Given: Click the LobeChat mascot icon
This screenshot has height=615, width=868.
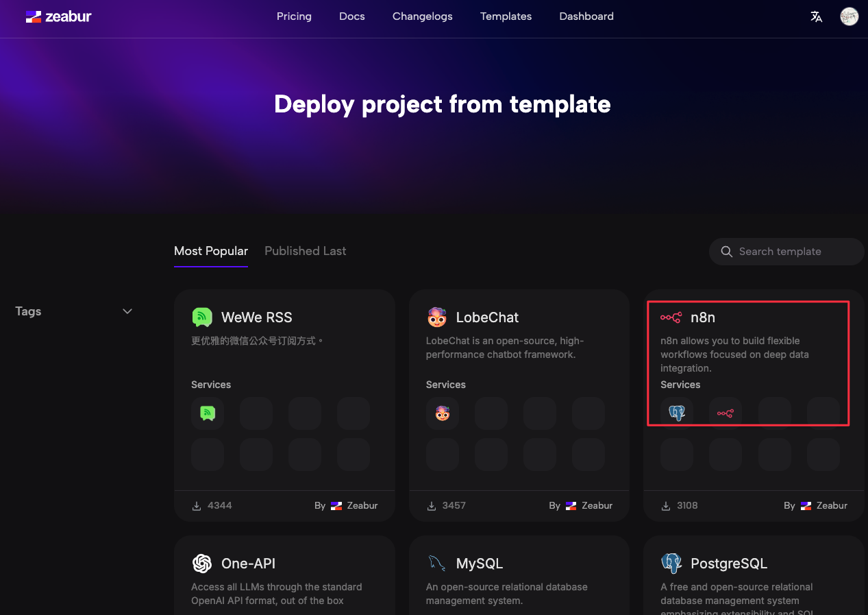Looking at the screenshot, I should click(x=436, y=317).
